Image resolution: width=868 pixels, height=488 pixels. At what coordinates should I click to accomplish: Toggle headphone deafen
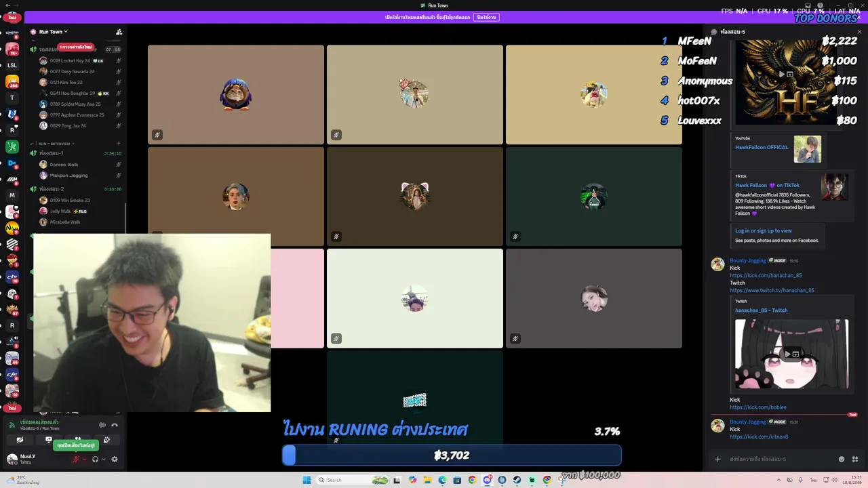click(95, 459)
